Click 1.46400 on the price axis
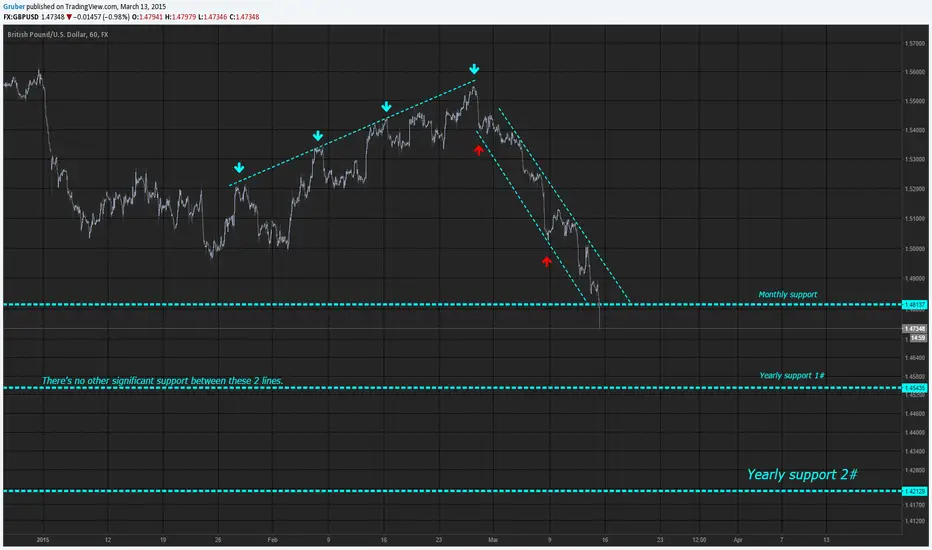Image resolution: width=932 pixels, height=550 pixels. [915, 358]
